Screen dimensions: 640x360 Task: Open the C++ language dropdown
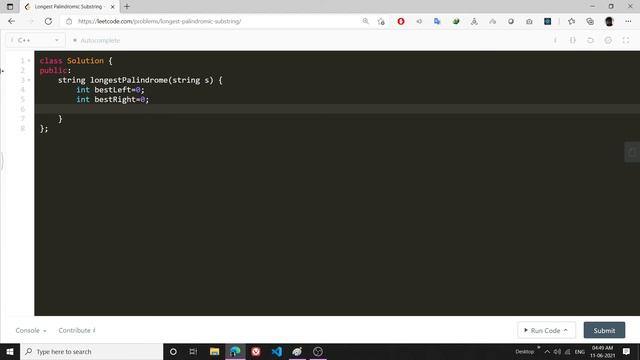(x=35, y=40)
